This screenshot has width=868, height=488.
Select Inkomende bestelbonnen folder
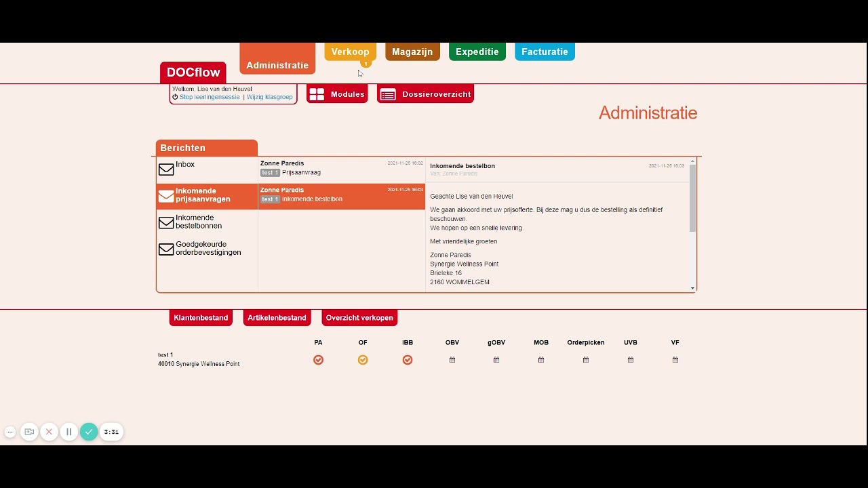click(x=199, y=222)
